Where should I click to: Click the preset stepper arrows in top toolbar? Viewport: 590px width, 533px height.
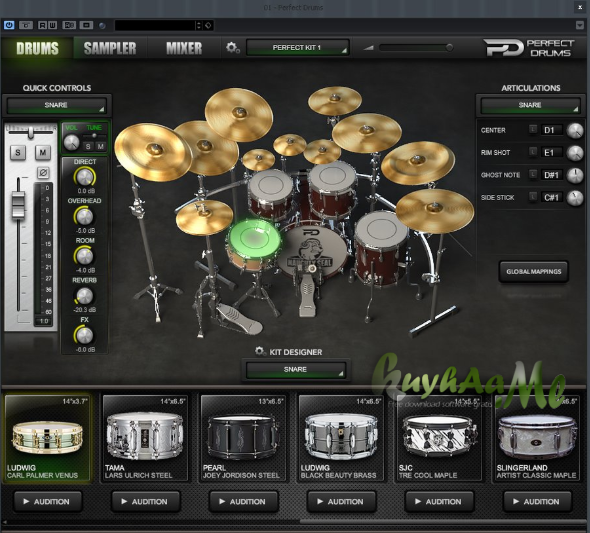click(199, 25)
